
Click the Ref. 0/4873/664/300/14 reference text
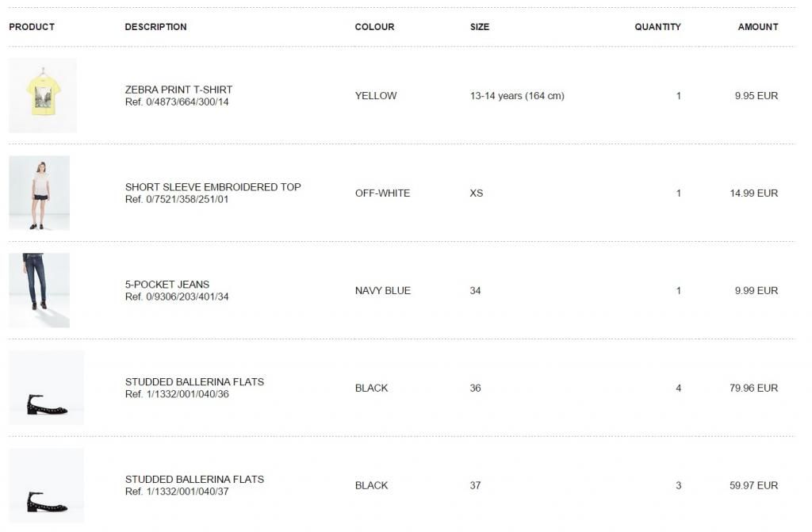click(177, 102)
